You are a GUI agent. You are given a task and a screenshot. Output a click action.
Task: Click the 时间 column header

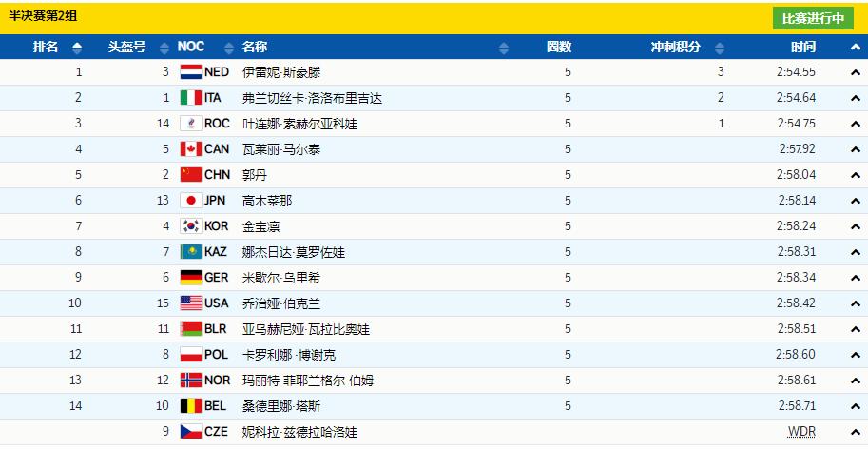803,47
